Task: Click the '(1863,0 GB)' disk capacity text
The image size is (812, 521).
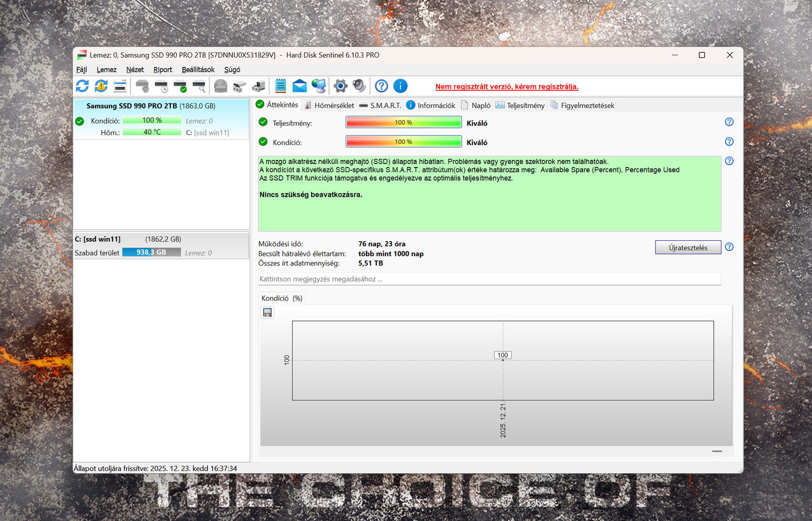Action: tap(198, 106)
